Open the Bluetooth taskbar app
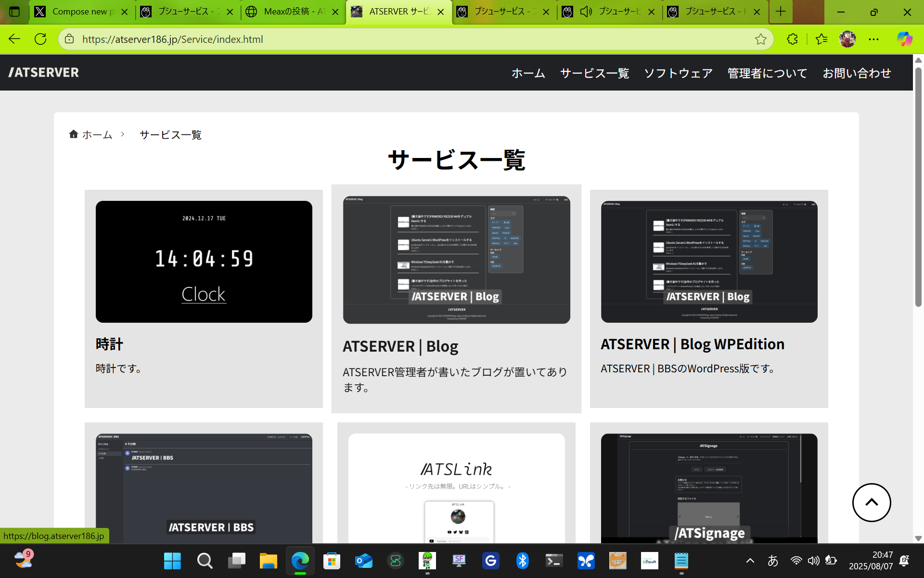This screenshot has width=924, height=578. point(522,561)
